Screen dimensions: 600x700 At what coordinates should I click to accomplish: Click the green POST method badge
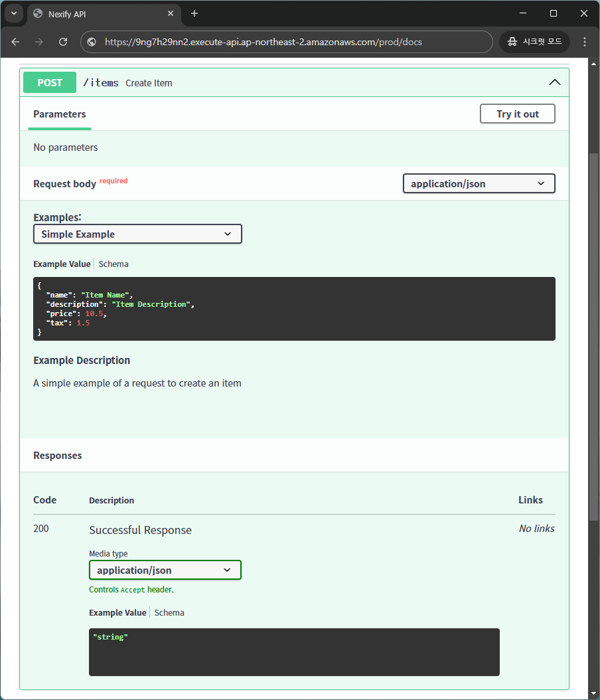50,82
